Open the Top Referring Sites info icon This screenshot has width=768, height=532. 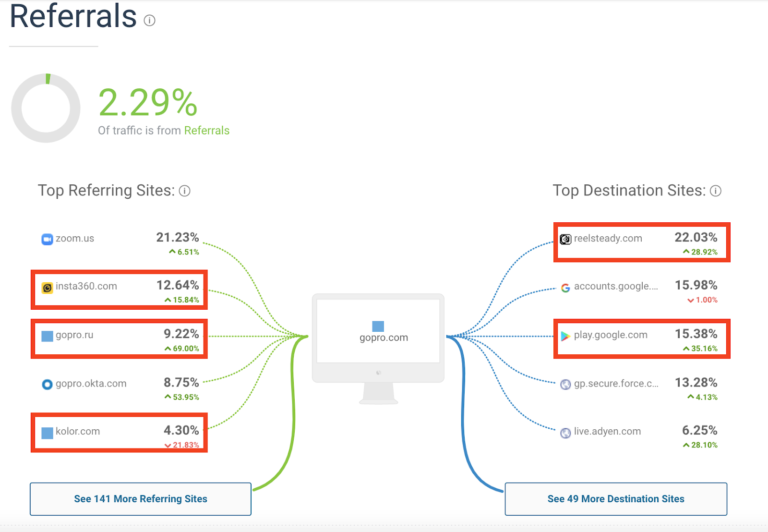[185, 191]
